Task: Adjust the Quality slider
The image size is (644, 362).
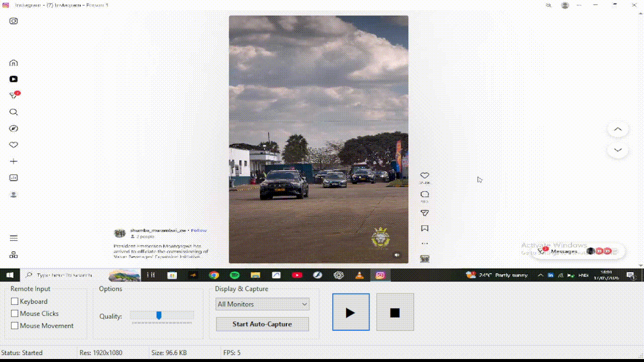Action: pyautogui.click(x=159, y=316)
